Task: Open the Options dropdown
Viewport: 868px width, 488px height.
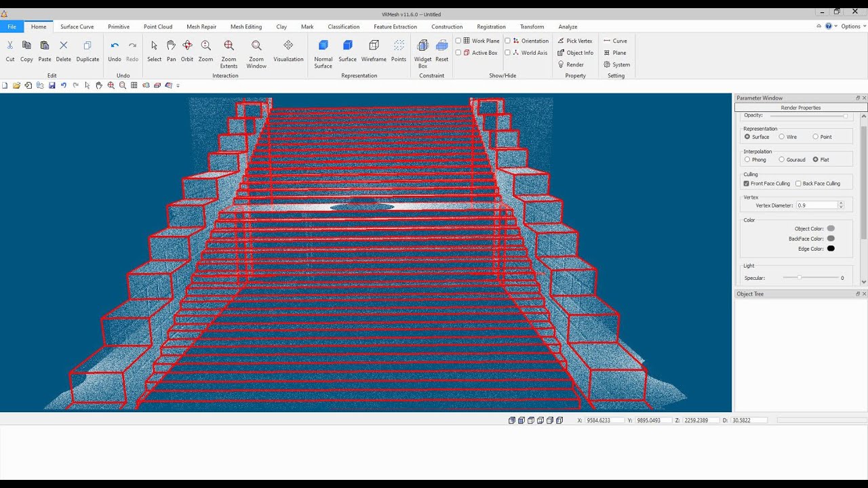Action: [x=852, y=26]
